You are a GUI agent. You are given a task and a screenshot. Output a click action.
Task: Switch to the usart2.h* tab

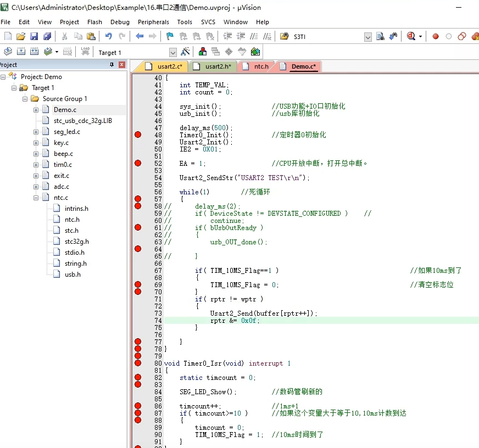[x=213, y=66]
